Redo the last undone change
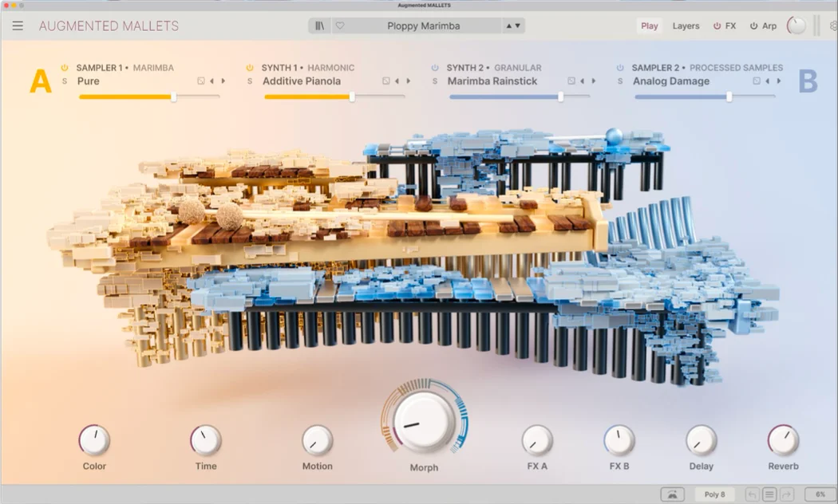The width and height of the screenshot is (838, 504). pyautogui.click(x=786, y=494)
